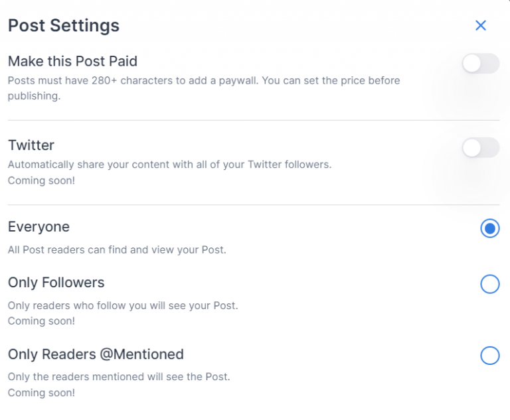Viewport: 510px width, 420px height.
Task: Click the Everyone option label
Action: pos(39,227)
